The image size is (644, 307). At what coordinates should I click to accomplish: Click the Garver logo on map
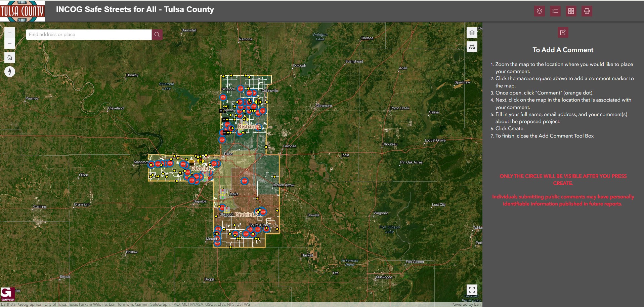8,294
